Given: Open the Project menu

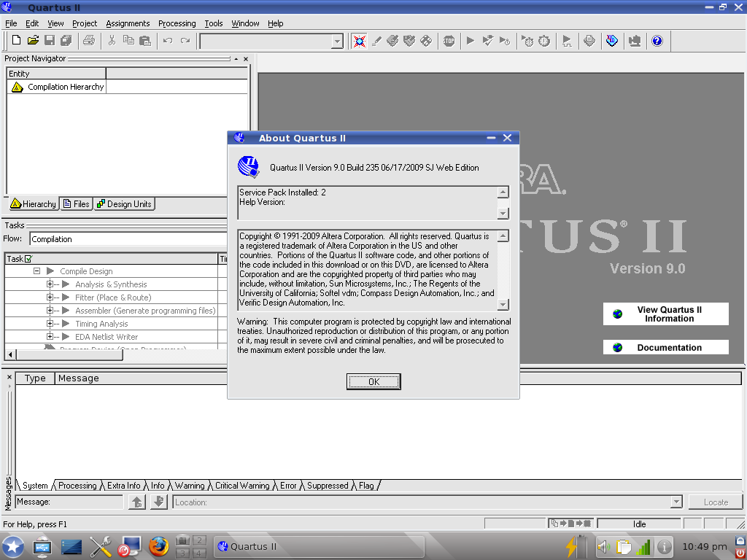Looking at the screenshot, I should coord(85,23).
